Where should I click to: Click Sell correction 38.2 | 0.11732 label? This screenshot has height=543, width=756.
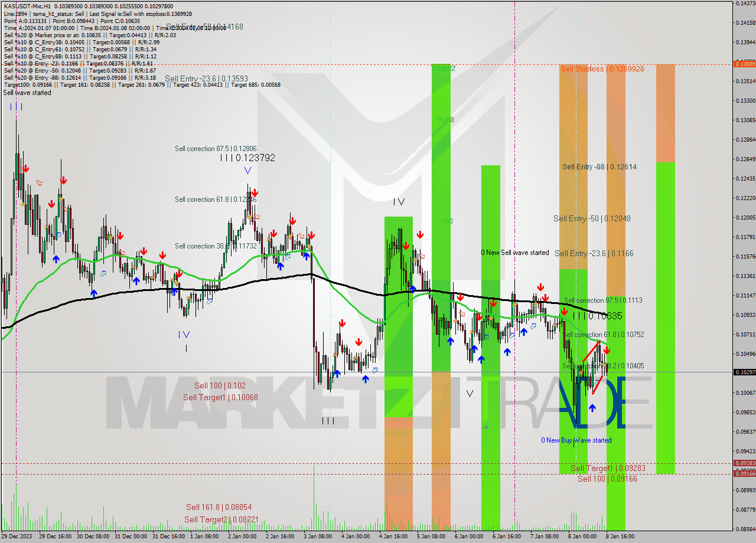(x=216, y=246)
